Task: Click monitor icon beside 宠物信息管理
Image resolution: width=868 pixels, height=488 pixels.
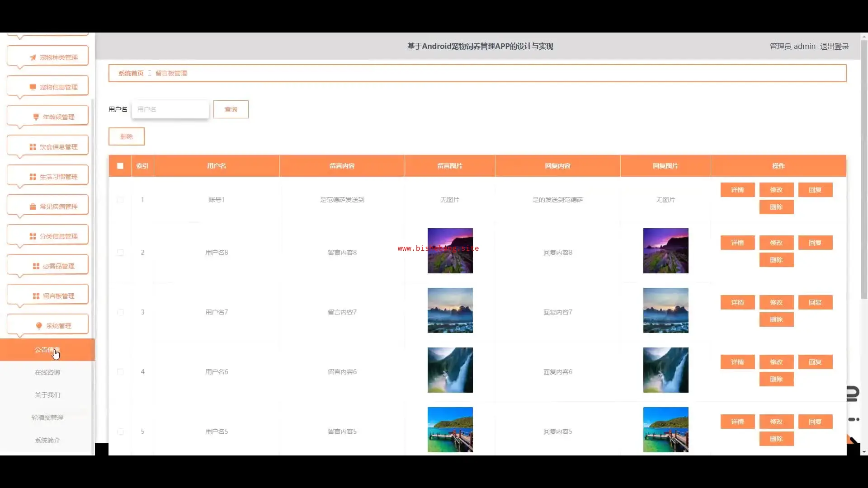Action: 33,87
